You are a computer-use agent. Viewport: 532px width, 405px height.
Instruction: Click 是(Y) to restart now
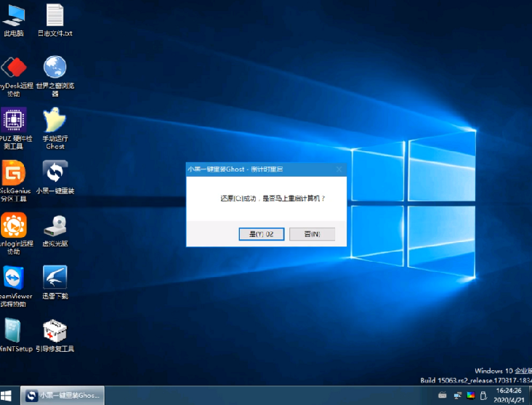tap(261, 233)
